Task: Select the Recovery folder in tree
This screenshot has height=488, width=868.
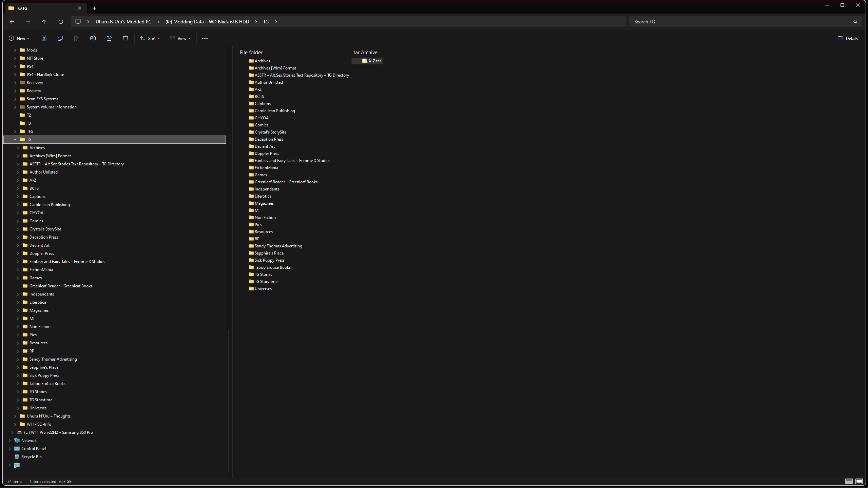Action: [x=35, y=83]
